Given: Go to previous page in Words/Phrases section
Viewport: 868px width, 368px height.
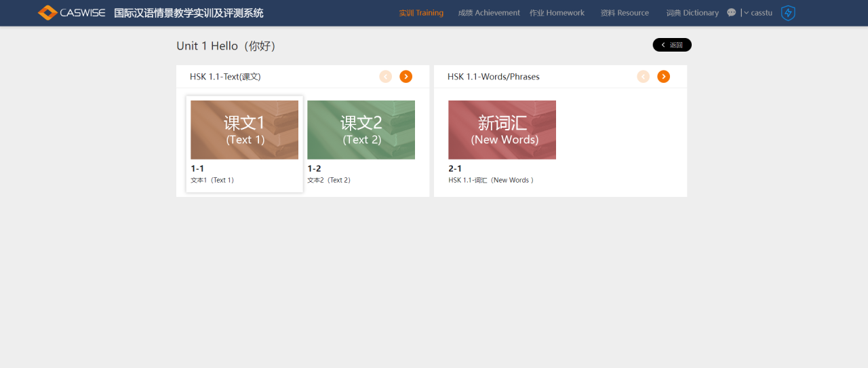Looking at the screenshot, I should (x=644, y=77).
